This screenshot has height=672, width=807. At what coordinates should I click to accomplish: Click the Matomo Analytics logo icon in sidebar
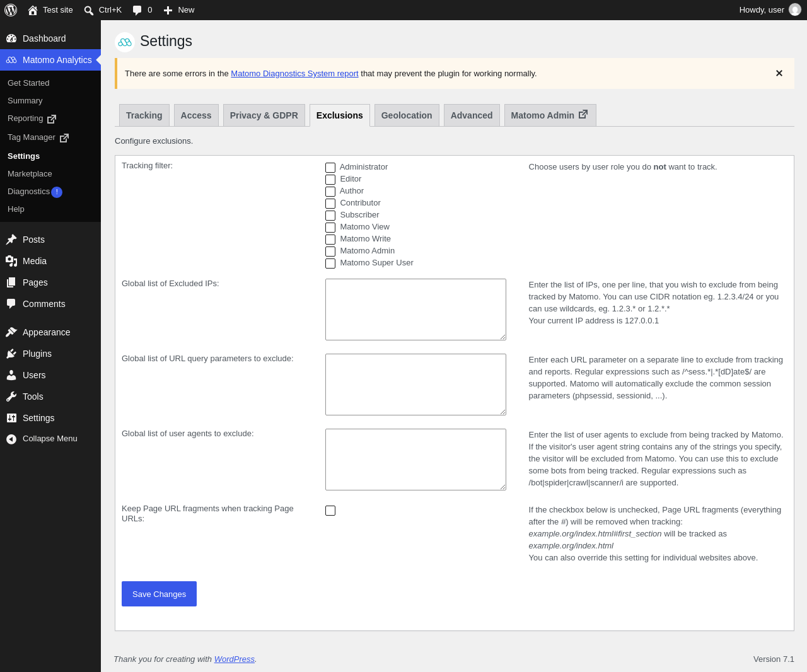pos(11,60)
